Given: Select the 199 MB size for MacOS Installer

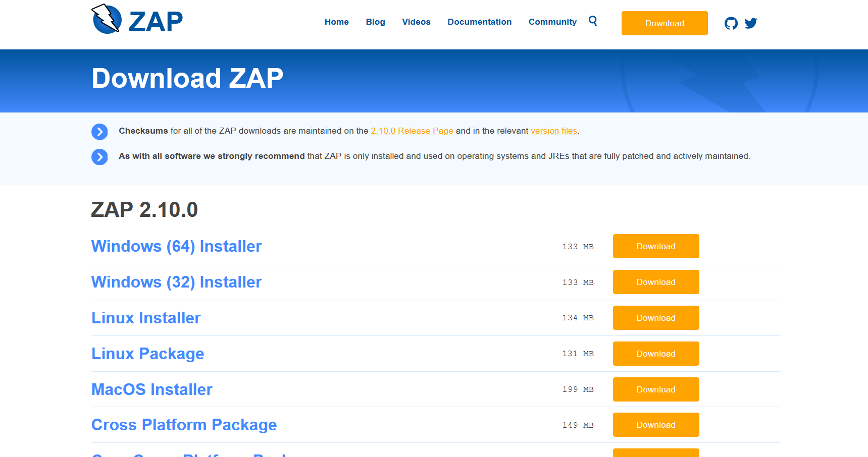Looking at the screenshot, I should [578, 389].
